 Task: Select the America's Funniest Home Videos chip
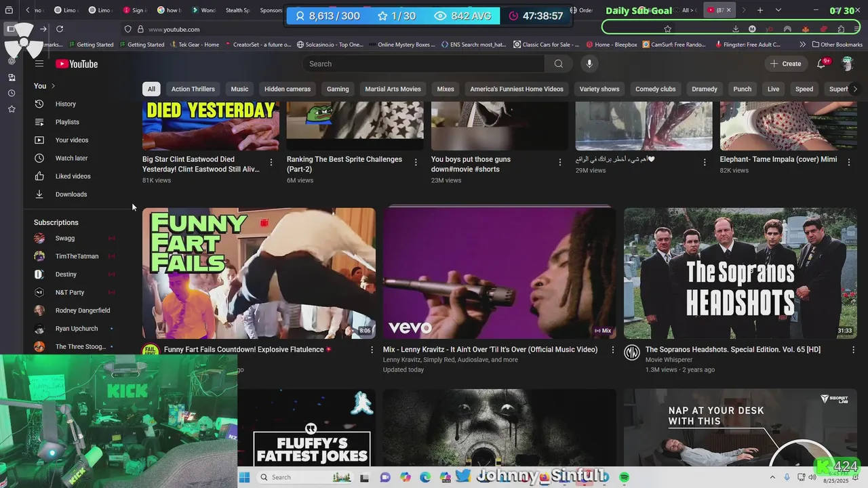517,89
